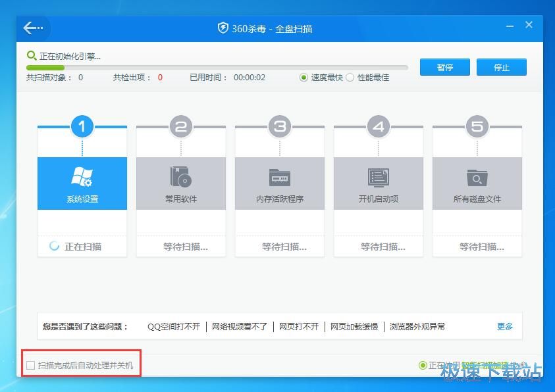
Task: Click the startup items monitor icon
Action: [x=379, y=178]
